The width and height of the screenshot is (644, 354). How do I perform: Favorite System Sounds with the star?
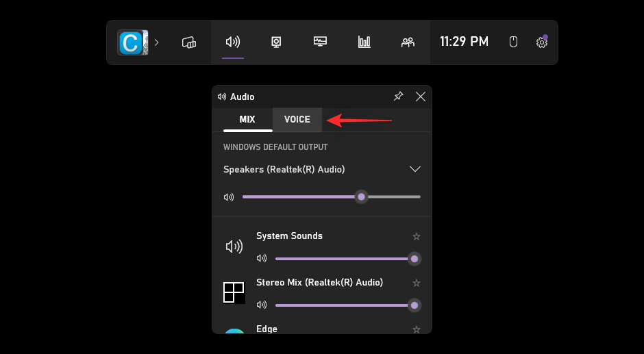coord(416,236)
